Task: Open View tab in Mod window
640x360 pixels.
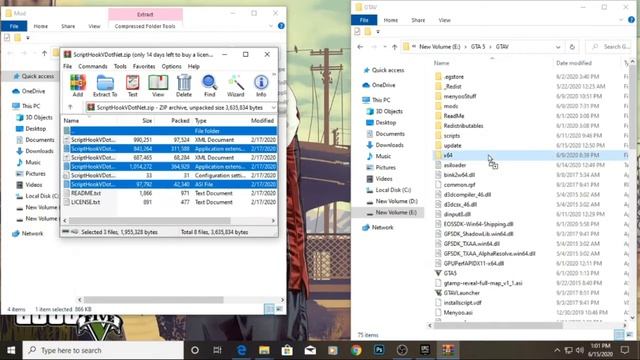Action: click(94, 26)
